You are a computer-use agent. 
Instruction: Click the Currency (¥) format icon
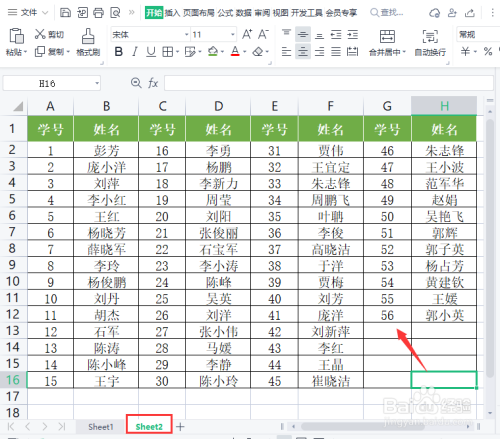point(465,51)
